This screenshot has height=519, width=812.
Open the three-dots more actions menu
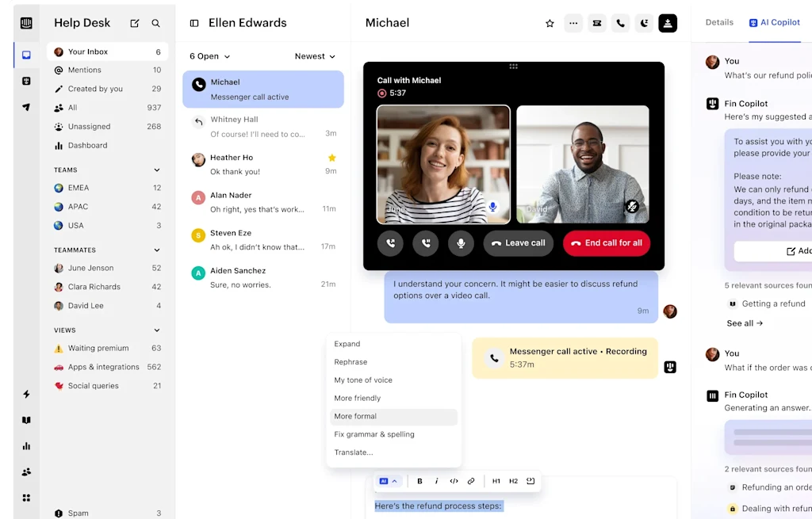pyautogui.click(x=573, y=23)
